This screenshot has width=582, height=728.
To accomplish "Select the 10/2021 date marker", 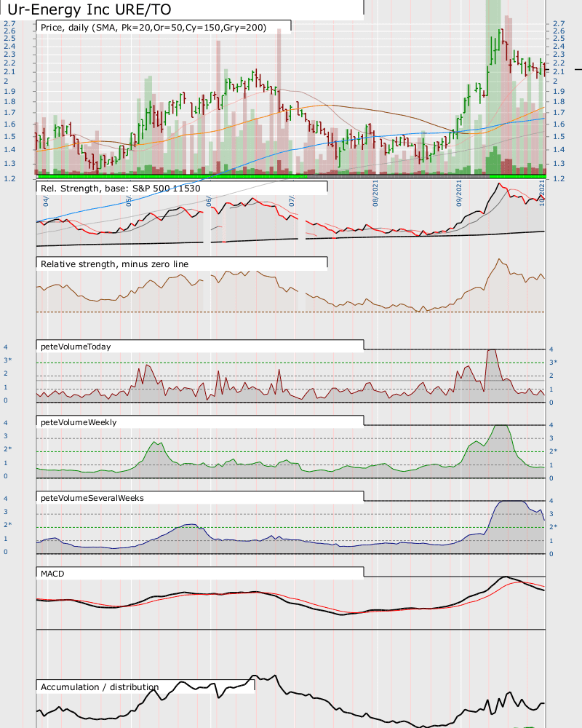I will click(x=542, y=193).
